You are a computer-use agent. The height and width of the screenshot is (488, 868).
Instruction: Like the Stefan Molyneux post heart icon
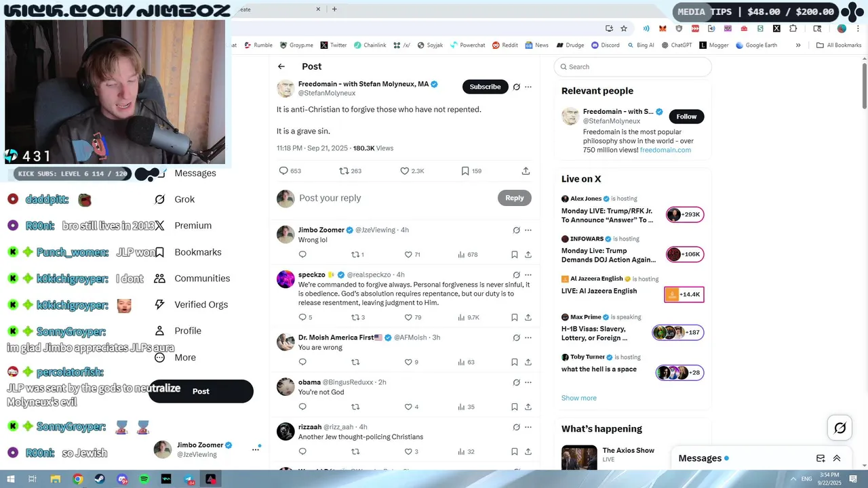point(405,171)
